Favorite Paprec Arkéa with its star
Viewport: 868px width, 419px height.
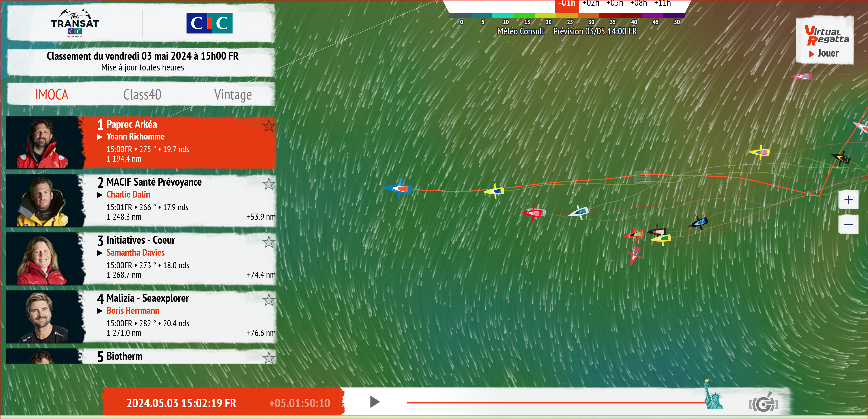269,126
